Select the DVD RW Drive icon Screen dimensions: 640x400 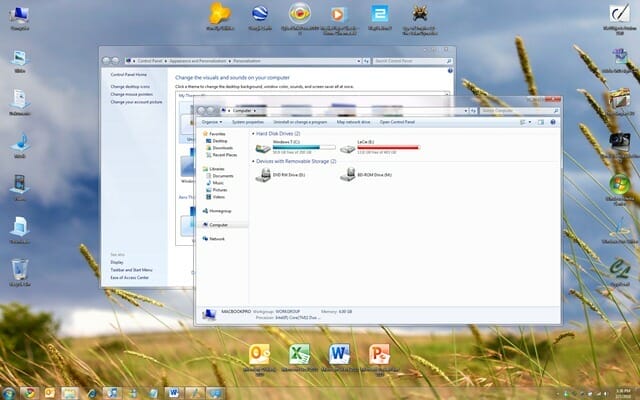click(264, 176)
